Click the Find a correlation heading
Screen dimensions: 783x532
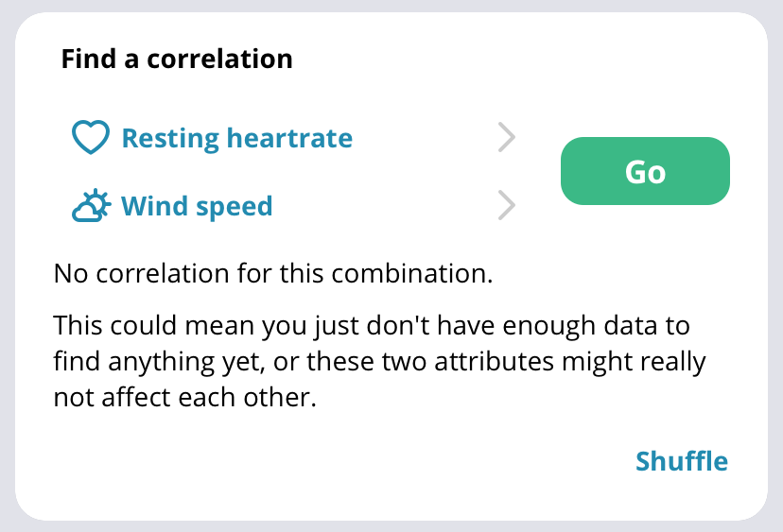click(x=177, y=59)
